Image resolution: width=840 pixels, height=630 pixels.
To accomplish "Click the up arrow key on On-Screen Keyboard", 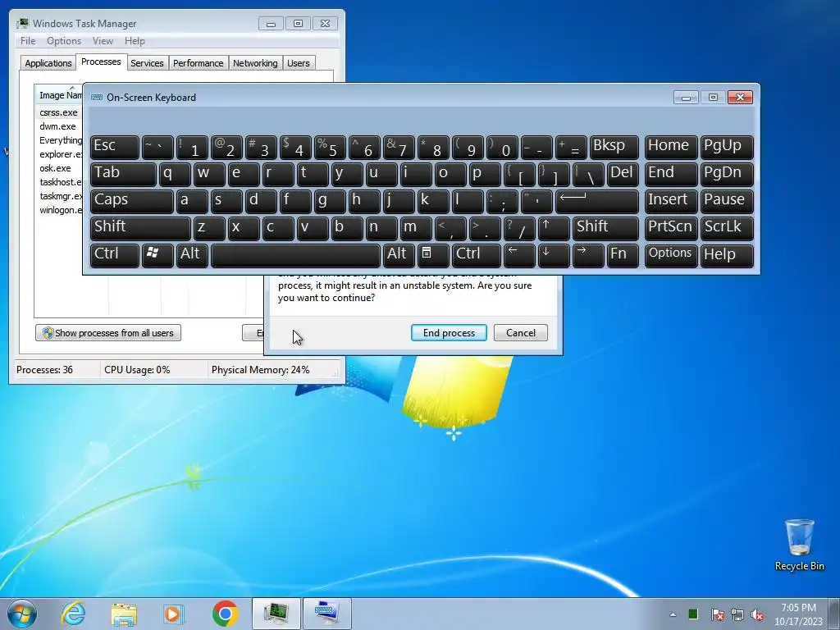I will (x=554, y=228).
